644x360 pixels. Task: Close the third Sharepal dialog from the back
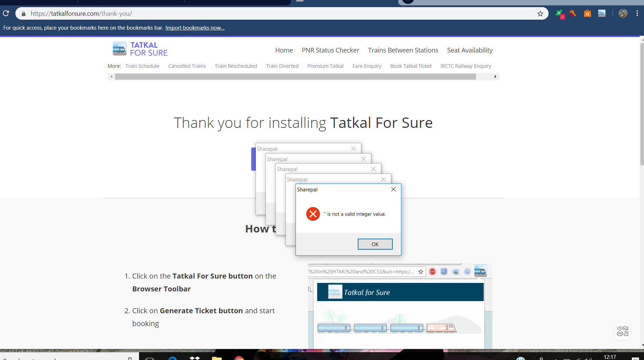(373, 169)
